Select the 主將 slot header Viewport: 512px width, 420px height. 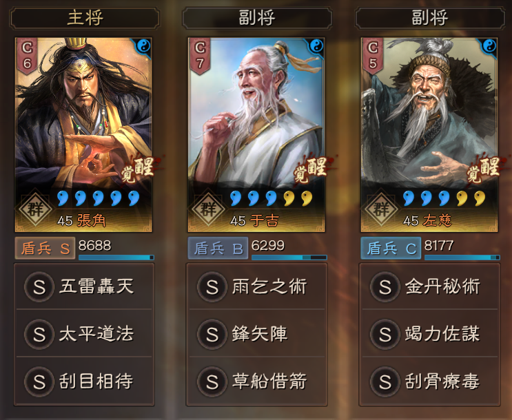[x=85, y=18]
